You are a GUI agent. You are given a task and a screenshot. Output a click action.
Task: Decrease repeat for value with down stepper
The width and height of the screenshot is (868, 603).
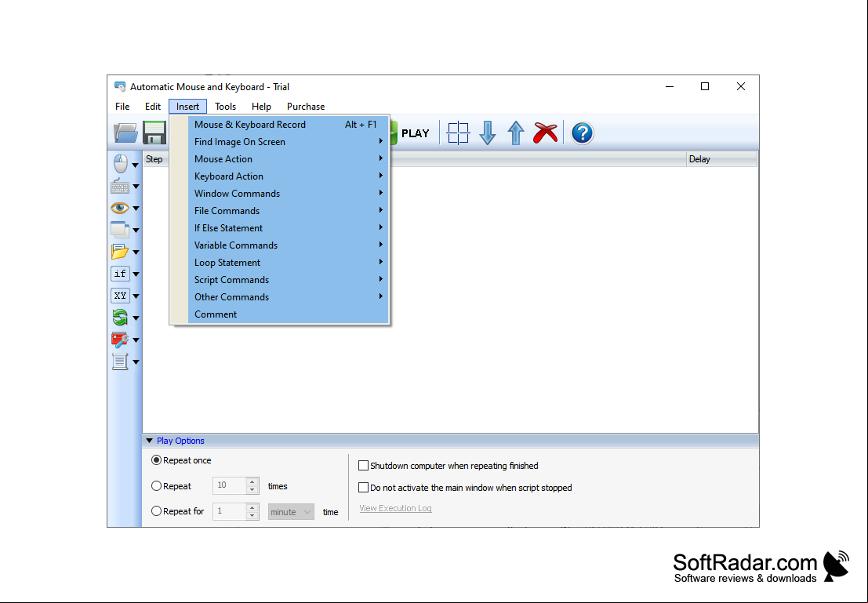(252, 515)
